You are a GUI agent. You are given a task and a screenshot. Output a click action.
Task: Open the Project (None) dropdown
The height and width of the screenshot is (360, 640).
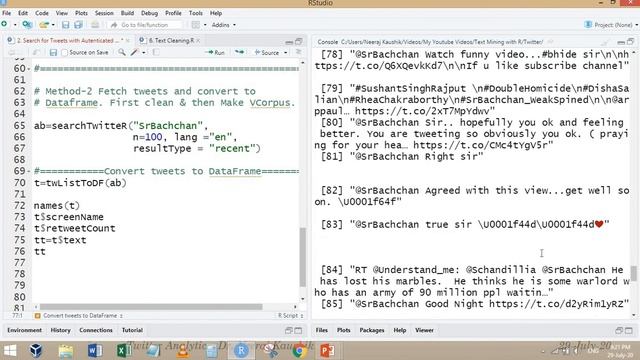[611, 25]
